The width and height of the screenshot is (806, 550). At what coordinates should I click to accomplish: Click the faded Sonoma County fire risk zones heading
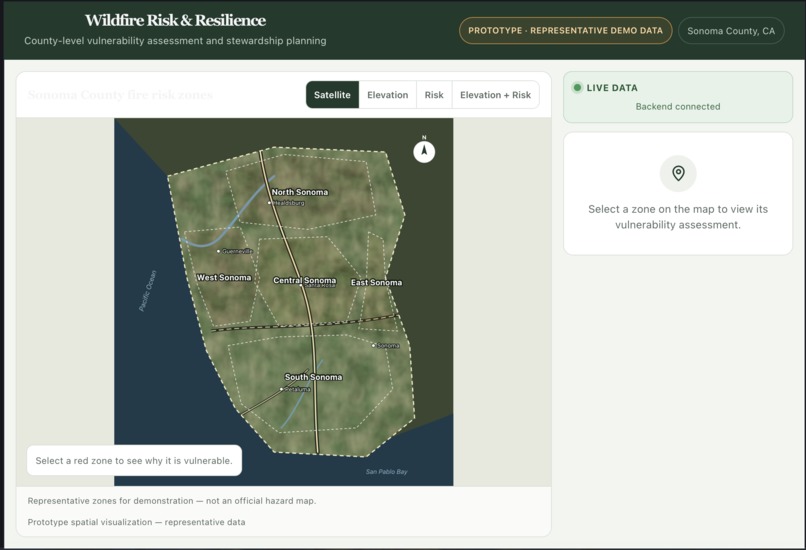120,95
